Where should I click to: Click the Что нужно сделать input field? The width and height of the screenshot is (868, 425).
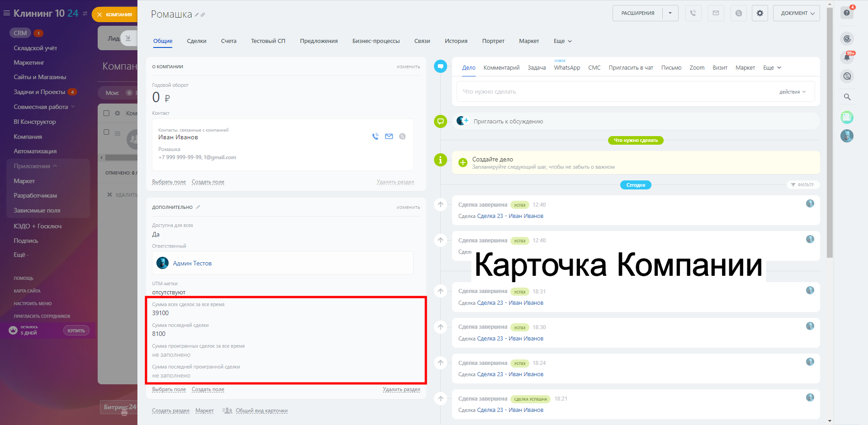pos(610,92)
